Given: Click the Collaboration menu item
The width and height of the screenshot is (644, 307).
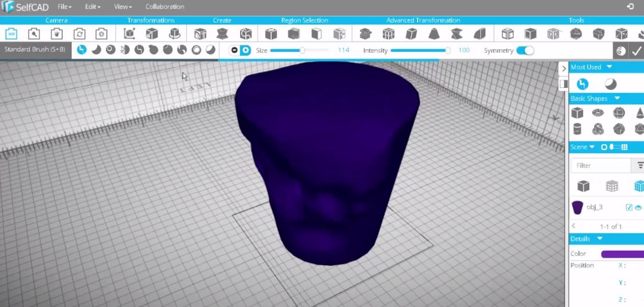Looking at the screenshot, I should click(164, 7).
